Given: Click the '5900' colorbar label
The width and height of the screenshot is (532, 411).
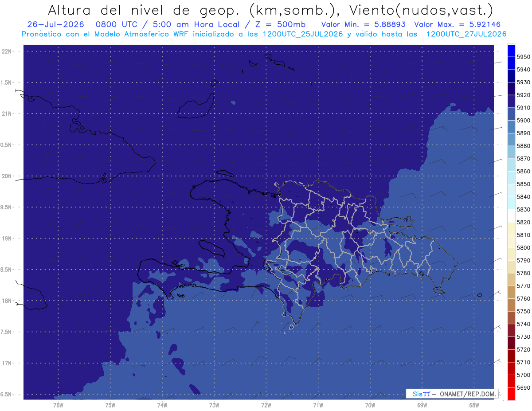Looking at the screenshot, I should pos(523,120).
